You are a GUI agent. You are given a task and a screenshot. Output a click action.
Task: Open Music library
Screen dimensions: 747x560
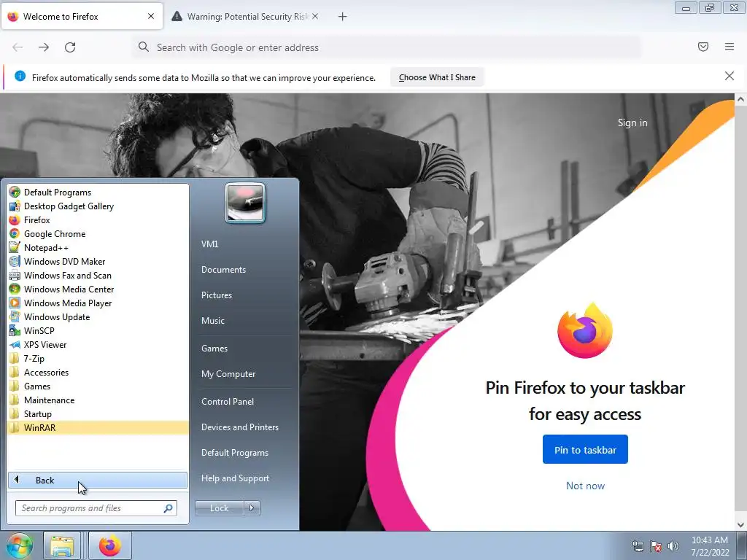pyautogui.click(x=213, y=321)
